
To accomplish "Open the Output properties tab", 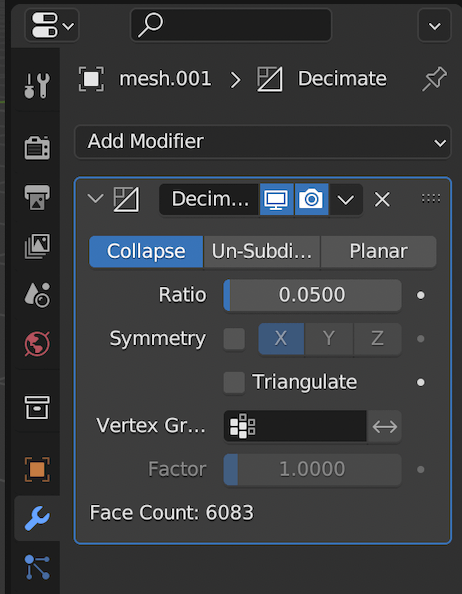I will [37, 197].
